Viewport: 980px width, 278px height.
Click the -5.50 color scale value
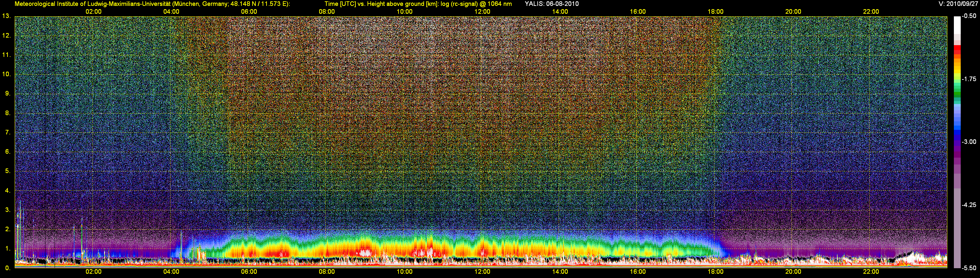969,268
